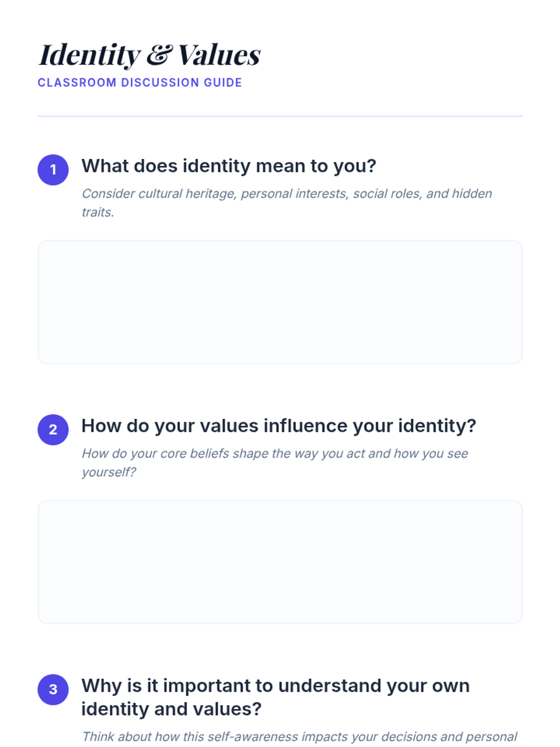Click the 'identity and values?' heading line
This screenshot has width=560, height=747.
click(171, 709)
